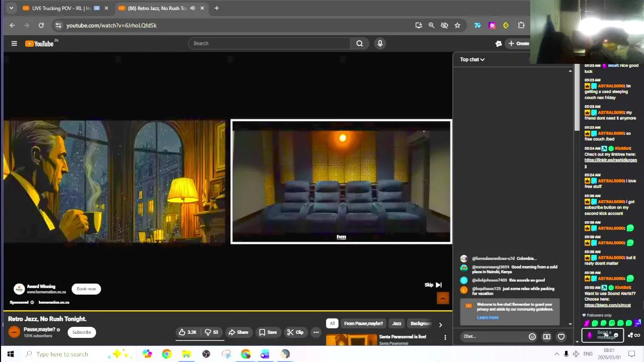Click the crossed-out eye icon in address bar
The height and width of the screenshot is (362, 644).
[x=444, y=25]
